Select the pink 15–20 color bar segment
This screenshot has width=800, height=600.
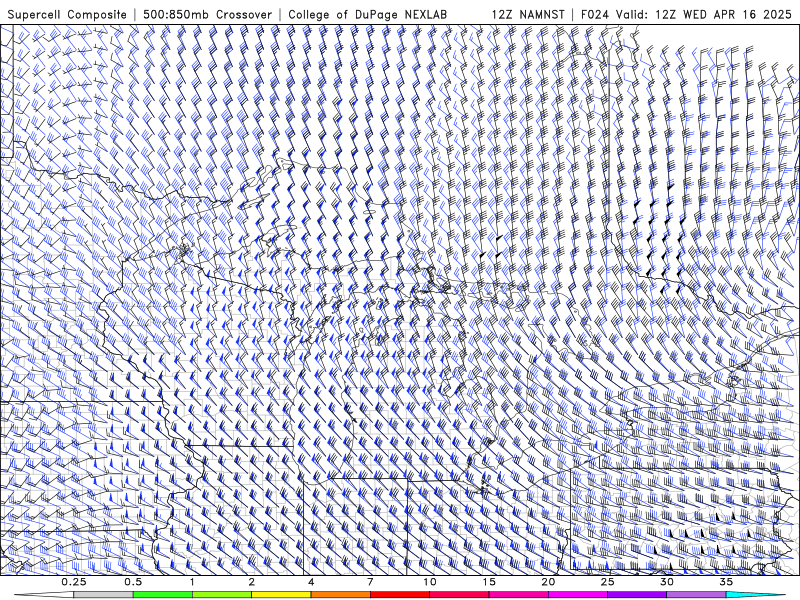click(518, 594)
